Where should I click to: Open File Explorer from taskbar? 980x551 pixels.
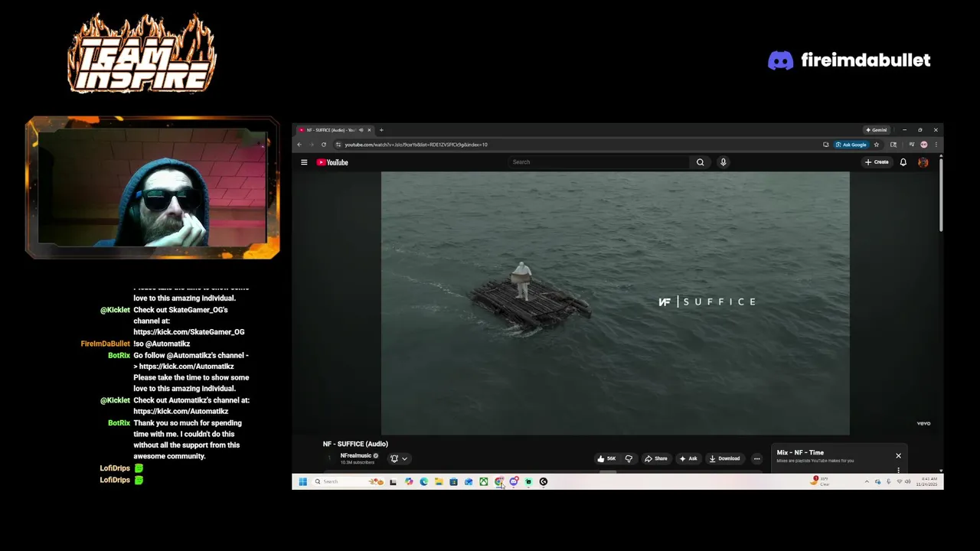439,481
